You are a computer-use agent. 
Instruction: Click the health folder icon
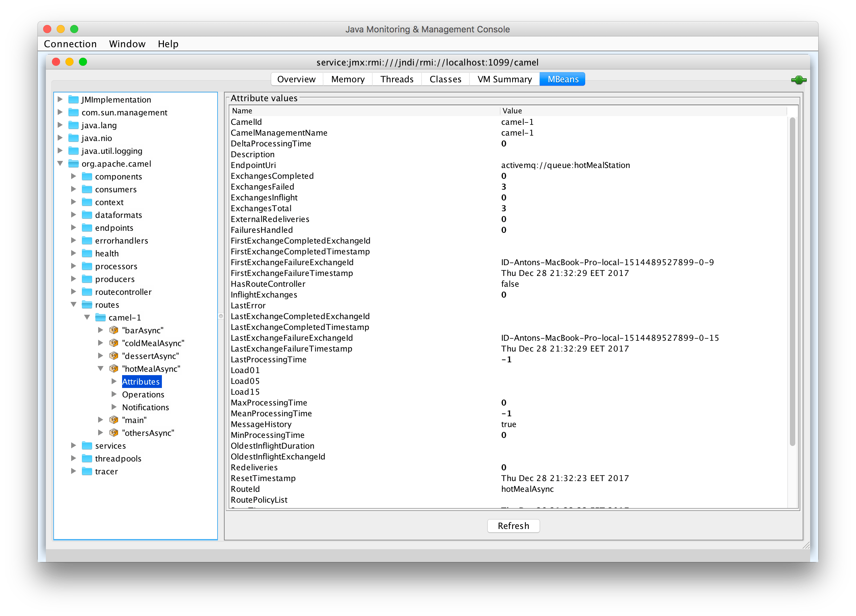(87, 254)
